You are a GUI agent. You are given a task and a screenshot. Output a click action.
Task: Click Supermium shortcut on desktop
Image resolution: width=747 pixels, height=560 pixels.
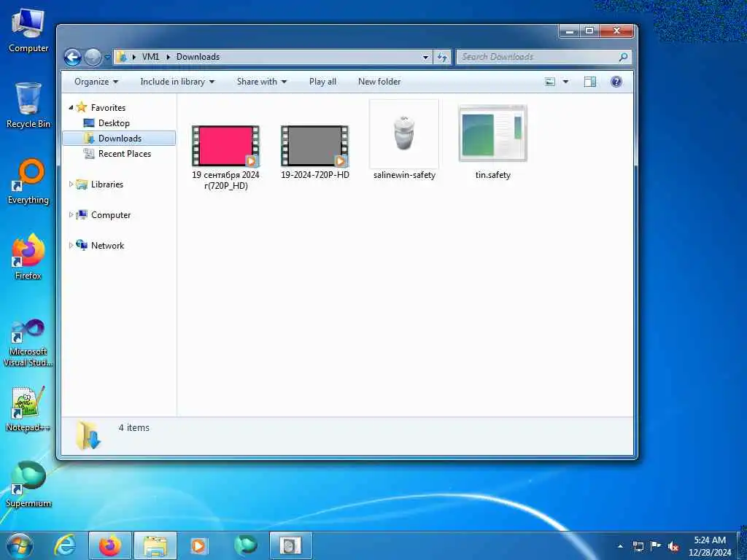pos(28,484)
